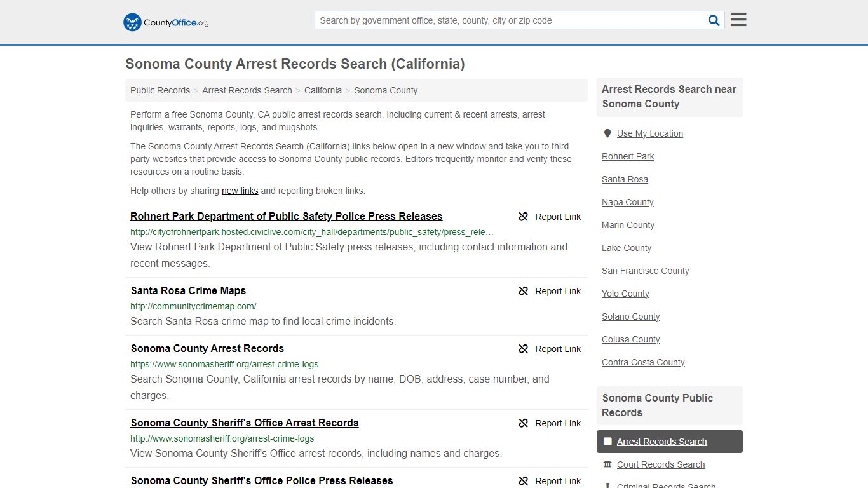Open the cityofrohnertpark.hosted.civiclive.com URL
The image size is (868, 488).
click(312, 232)
